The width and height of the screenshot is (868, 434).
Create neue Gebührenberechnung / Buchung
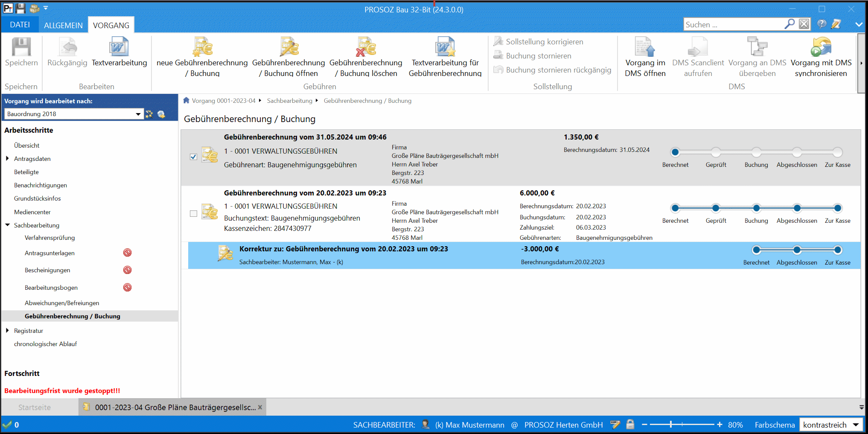(202, 57)
